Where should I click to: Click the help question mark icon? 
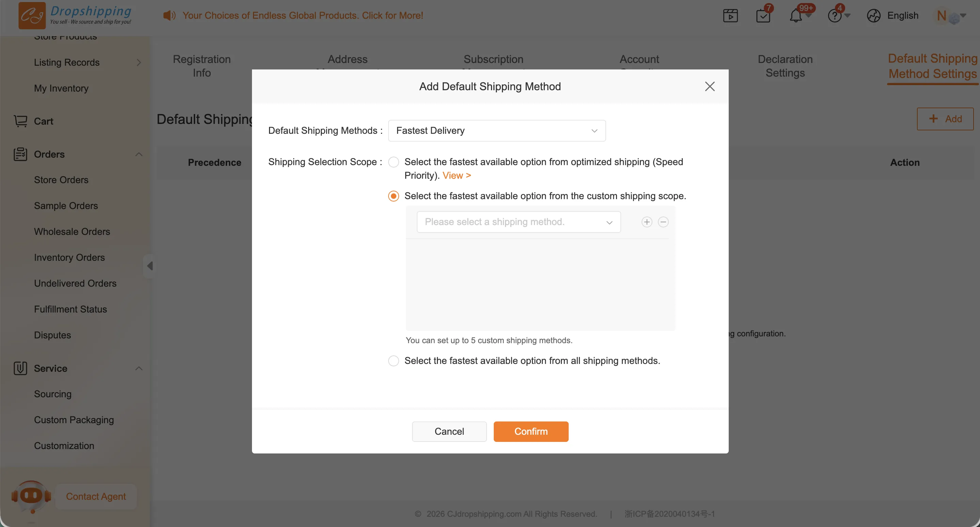pos(835,16)
